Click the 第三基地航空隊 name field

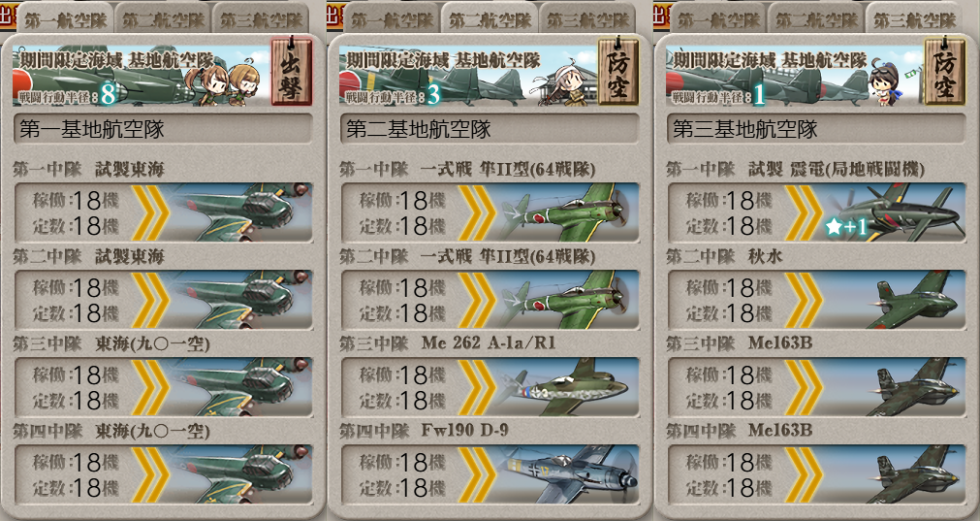pyautogui.click(x=815, y=129)
